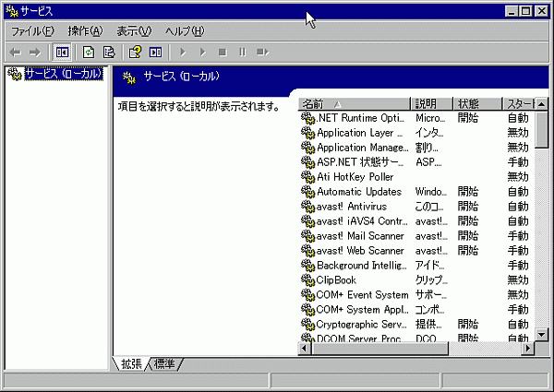This screenshot has height=392, width=554.
Task: Select the .NET Runtime Opti.. name text
Action: [x=360, y=118]
